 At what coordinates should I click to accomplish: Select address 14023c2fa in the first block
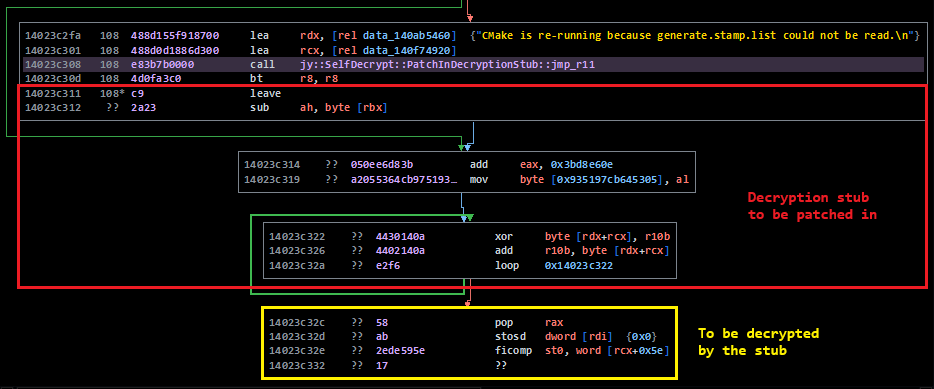coord(51,36)
